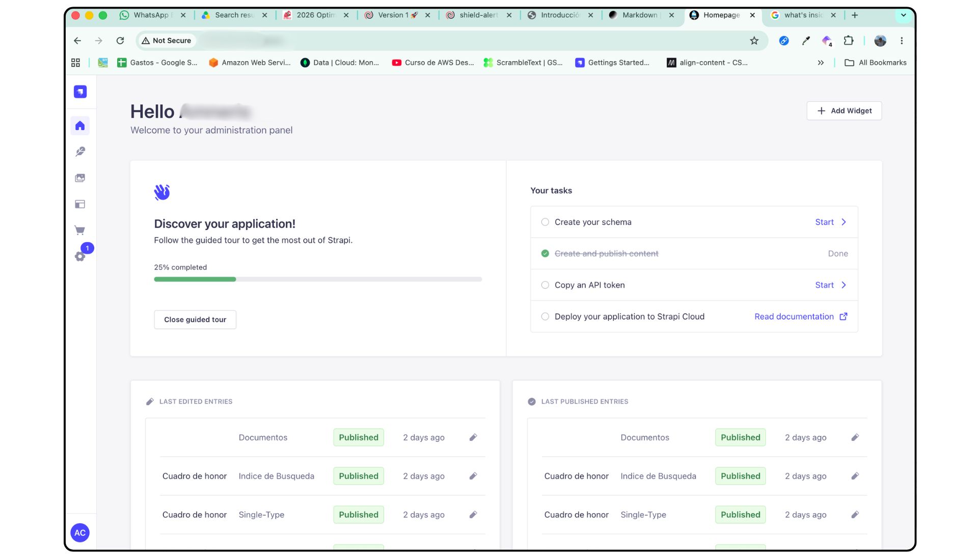Image resolution: width=978 pixels, height=560 pixels.
Task: Switch to the WhatsApp tab
Action: (x=152, y=15)
